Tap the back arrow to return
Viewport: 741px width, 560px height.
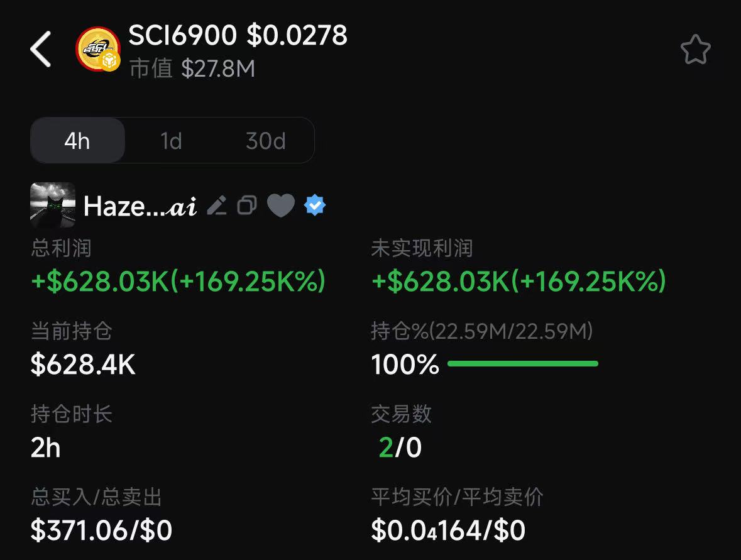tap(40, 48)
